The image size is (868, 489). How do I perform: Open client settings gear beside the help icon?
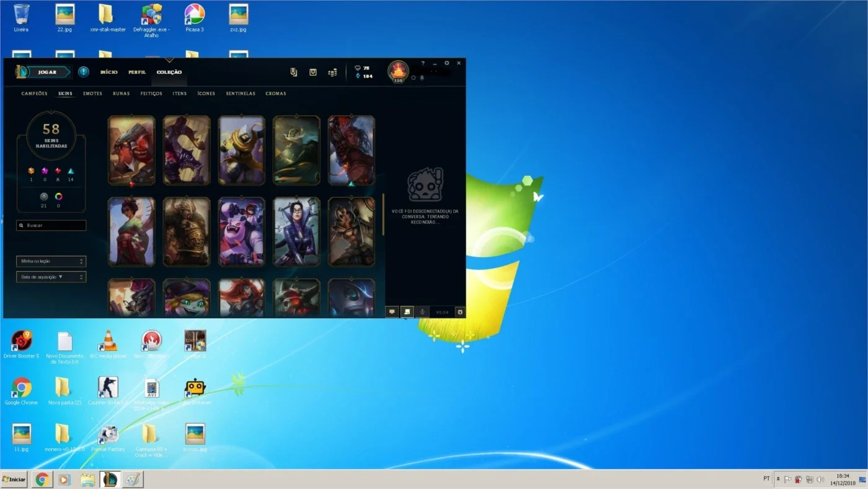446,63
